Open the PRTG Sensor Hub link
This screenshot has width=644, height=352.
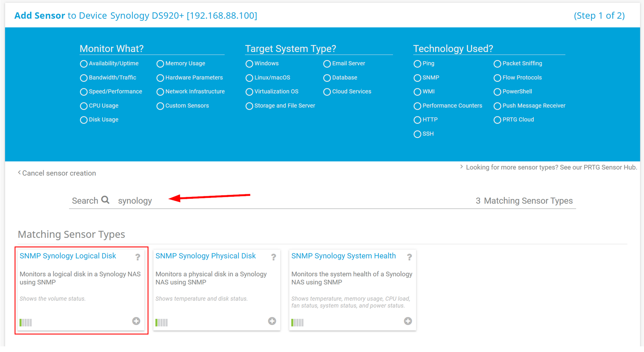(551, 167)
